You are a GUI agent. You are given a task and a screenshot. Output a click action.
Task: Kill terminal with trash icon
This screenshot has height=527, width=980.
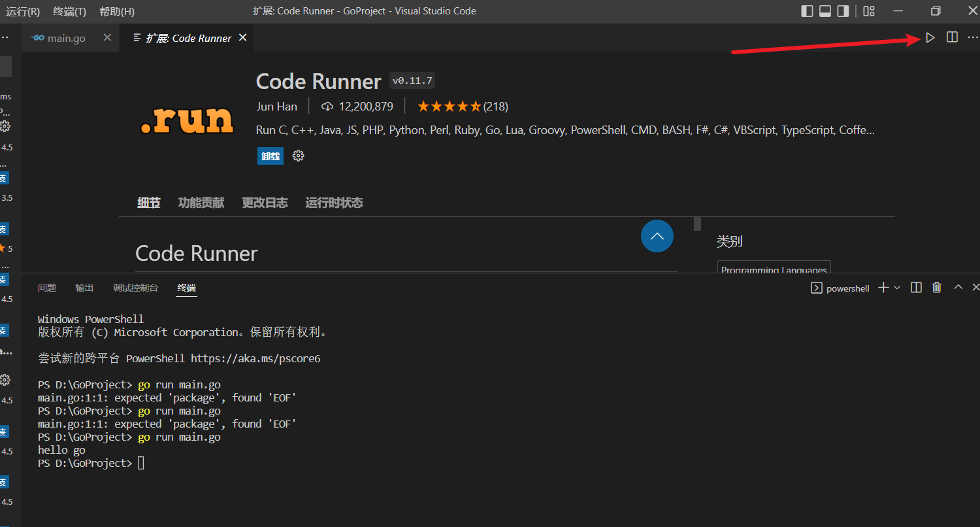coord(937,288)
